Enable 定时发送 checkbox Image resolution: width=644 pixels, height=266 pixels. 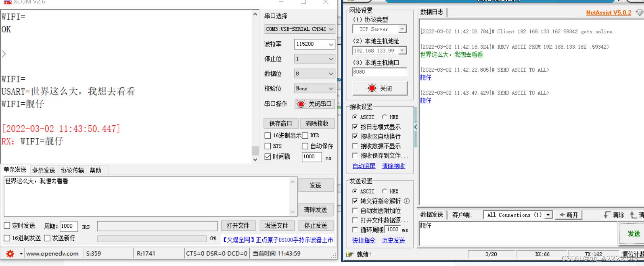click(7, 225)
